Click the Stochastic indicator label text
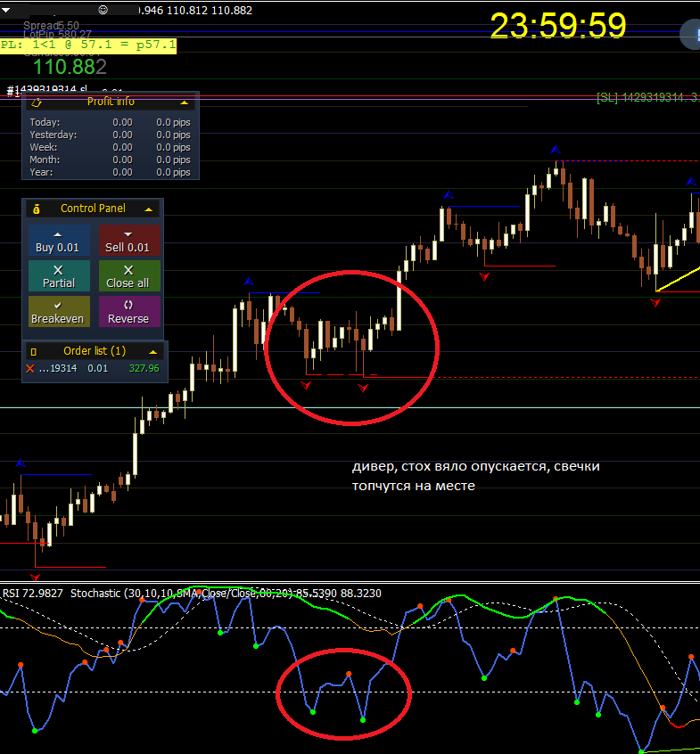This screenshot has height=754, width=700. (x=226, y=593)
